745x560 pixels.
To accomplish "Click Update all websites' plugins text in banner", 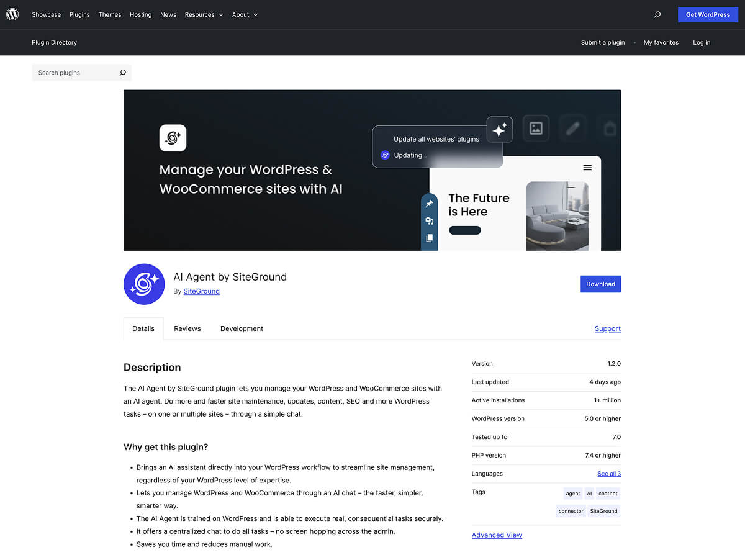I will pos(436,139).
